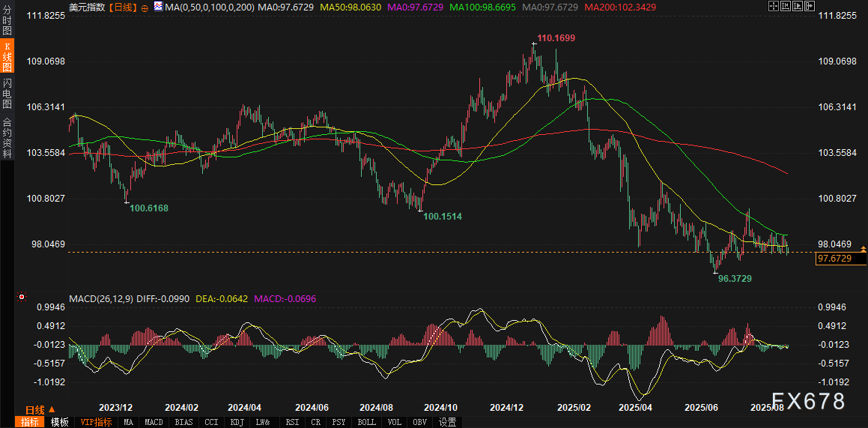Click the orange circle-plus icon beside 日线 title
This screenshot has height=428, width=868.
145,7
